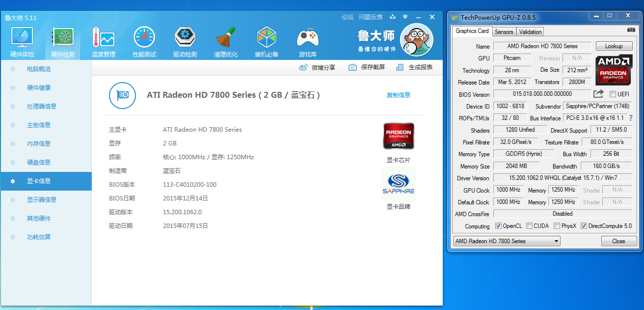Select 主板信息 in sidebar
The image size is (644, 310).
click(x=46, y=125)
